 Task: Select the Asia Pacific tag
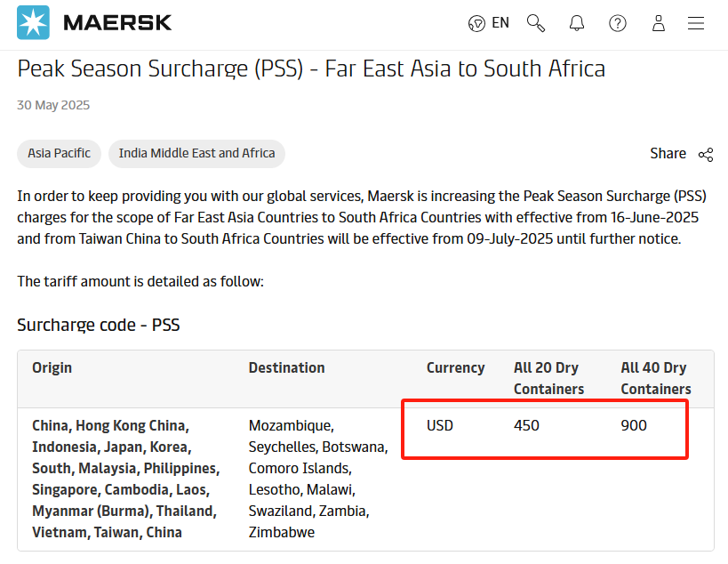59,153
